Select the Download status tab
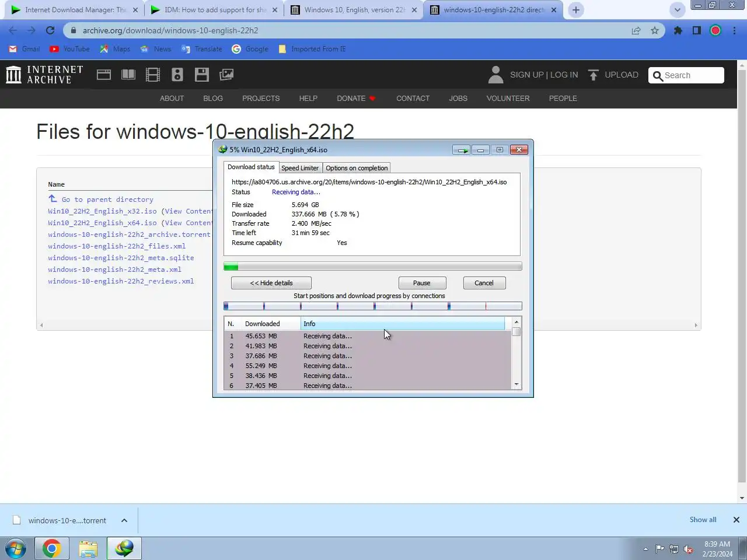The height and width of the screenshot is (560, 747). [x=251, y=167]
